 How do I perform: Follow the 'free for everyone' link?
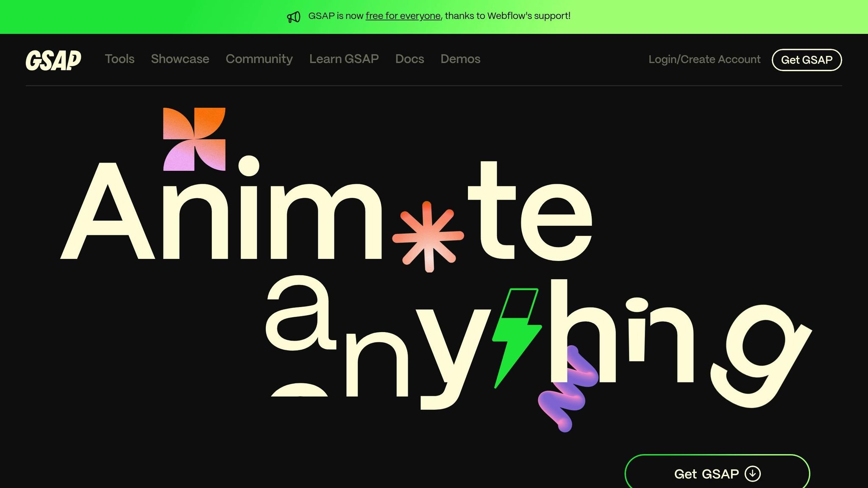click(x=403, y=16)
